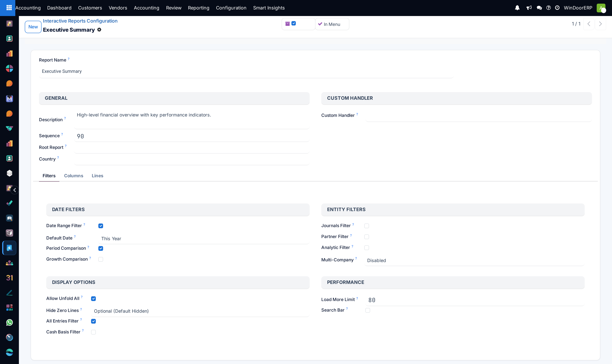Click the In Menu button
This screenshot has height=364, width=612.
tap(332, 24)
